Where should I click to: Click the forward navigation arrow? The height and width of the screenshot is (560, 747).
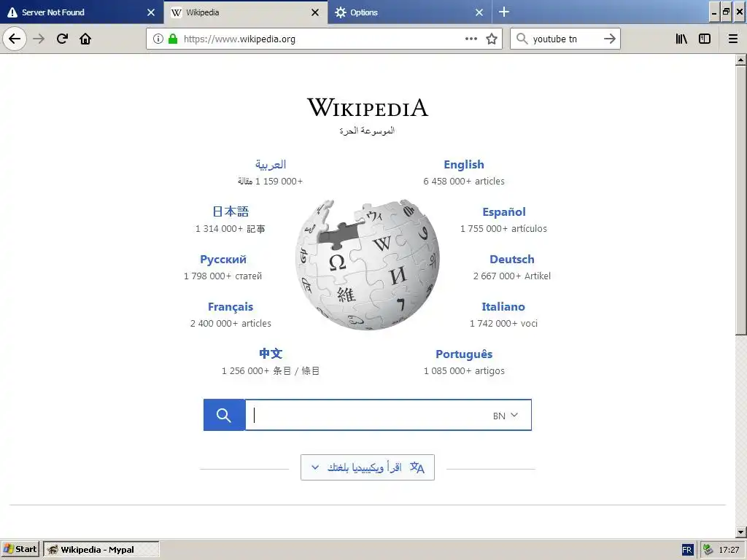pyautogui.click(x=39, y=39)
